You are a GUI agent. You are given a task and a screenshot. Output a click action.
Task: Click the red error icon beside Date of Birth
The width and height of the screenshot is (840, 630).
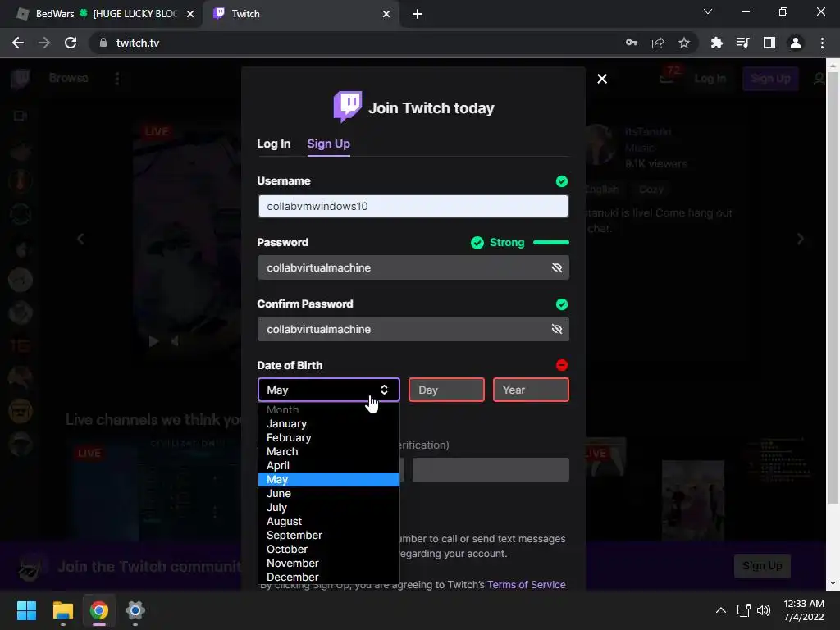point(561,365)
